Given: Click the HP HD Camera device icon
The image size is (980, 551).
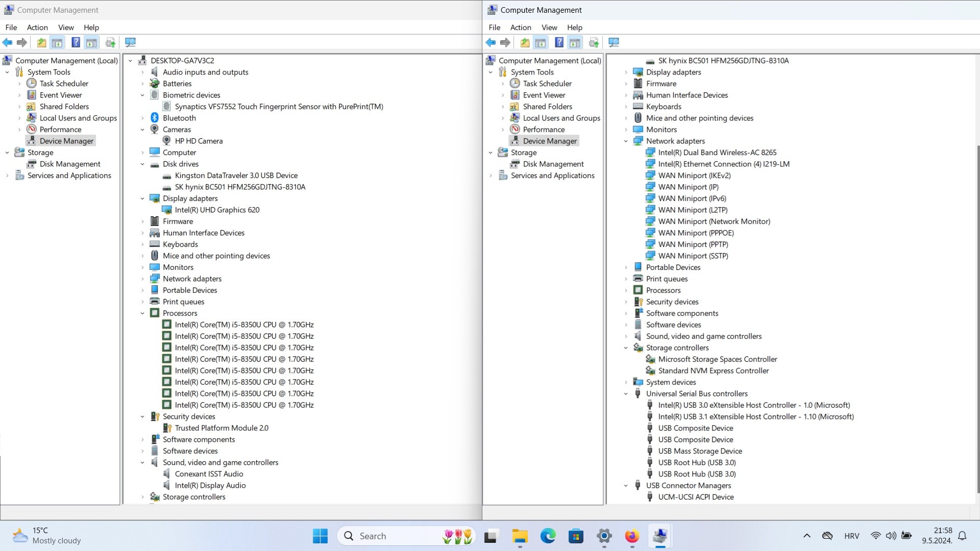Looking at the screenshot, I should 166,141.
